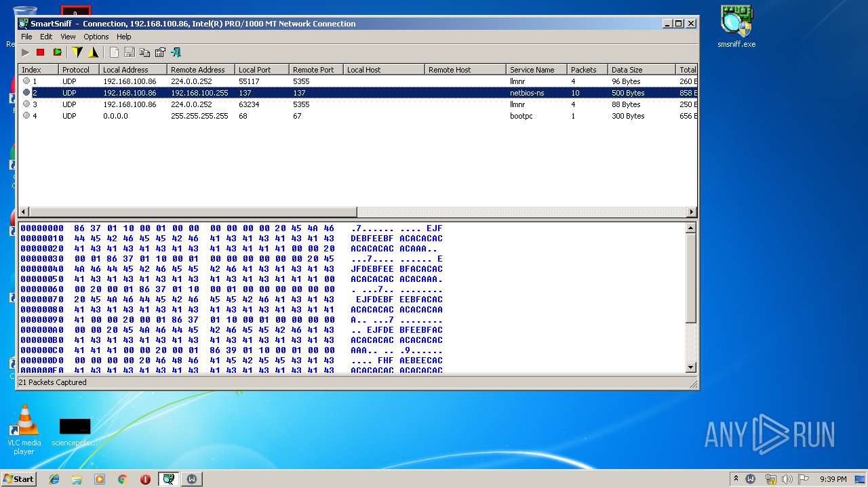Sort by the Index column header
This screenshot has height=488, width=868.
tap(38, 70)
